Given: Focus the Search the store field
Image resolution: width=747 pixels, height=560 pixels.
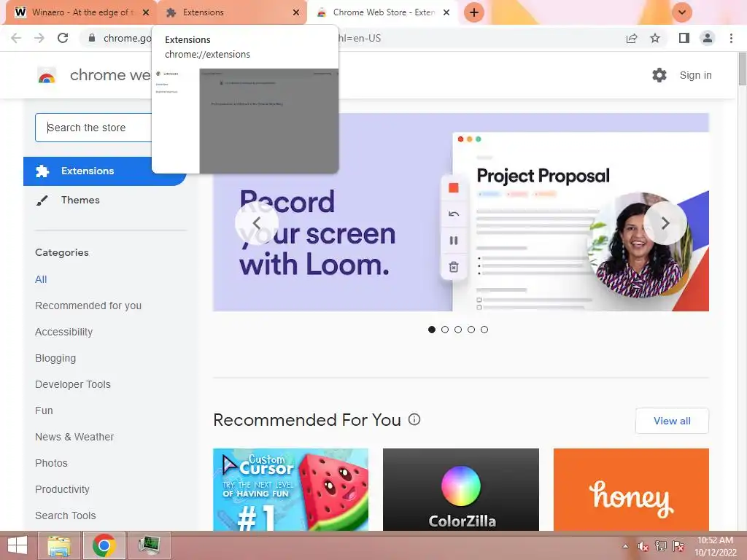Looking at the screenshot, I should pos(93,128).
